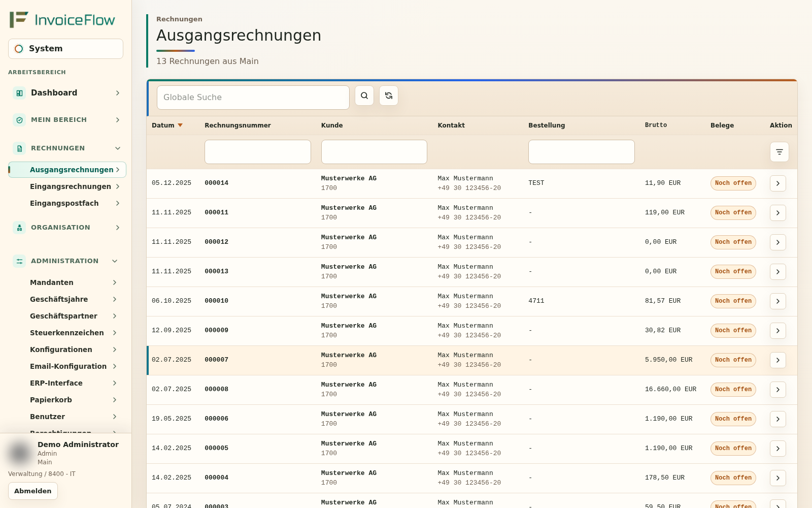Click the chevron next to Eingangsrechnungen

click(x=118, y=186)
